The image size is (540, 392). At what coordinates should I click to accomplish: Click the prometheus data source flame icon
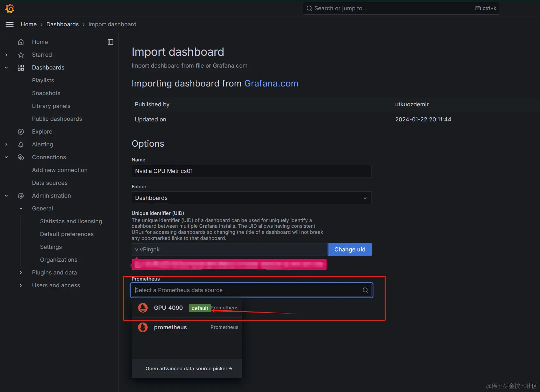click(143, 327)
